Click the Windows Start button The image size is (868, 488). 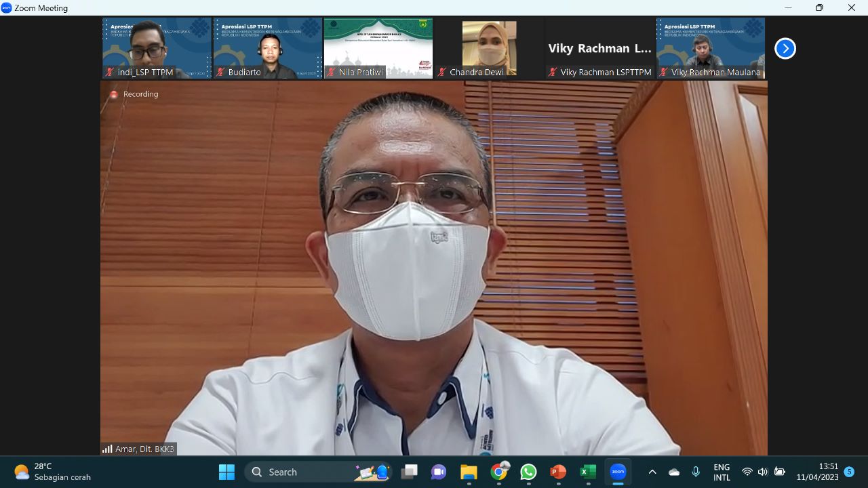(x=226, y=472)
